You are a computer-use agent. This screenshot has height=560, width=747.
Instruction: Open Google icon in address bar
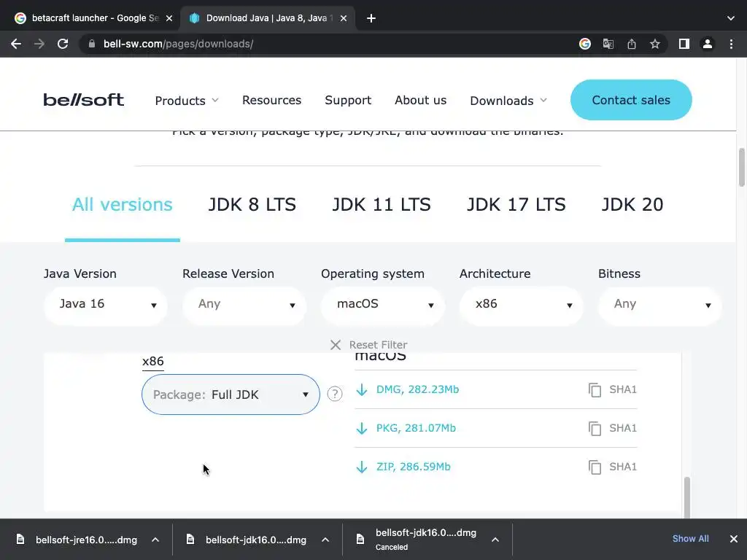coord(584,44)
